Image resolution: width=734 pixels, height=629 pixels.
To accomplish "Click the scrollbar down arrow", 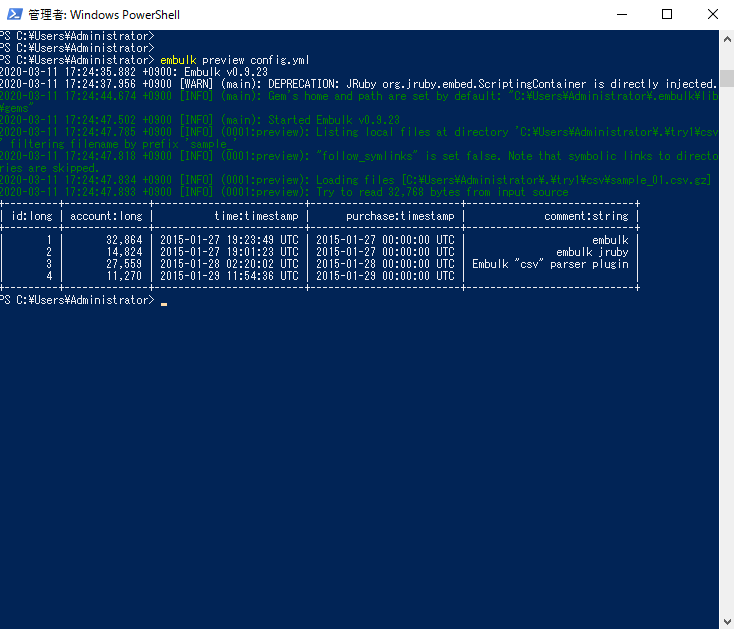I will point(727,621).
